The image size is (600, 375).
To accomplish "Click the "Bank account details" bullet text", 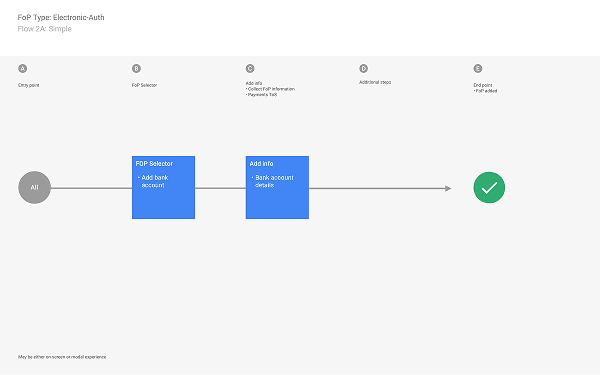I will tap(274, 181).
